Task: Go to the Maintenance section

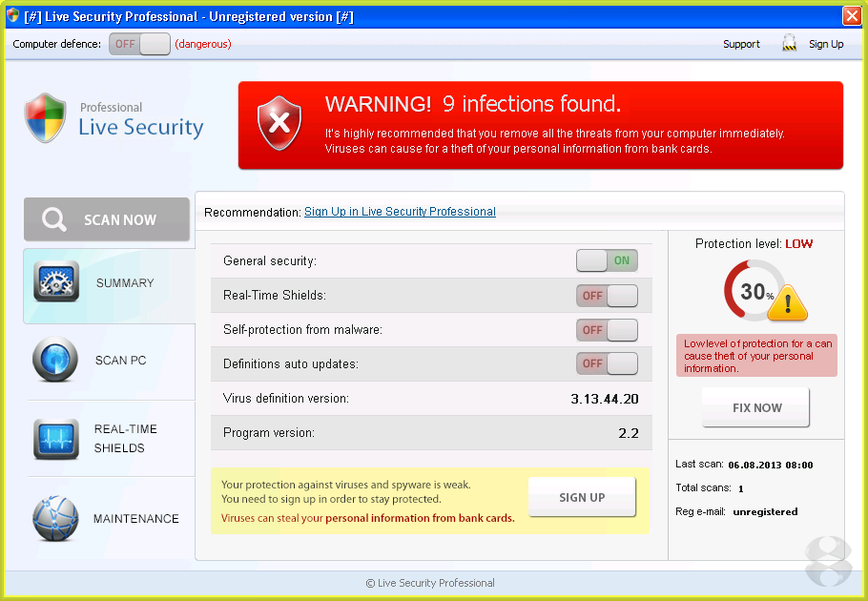Action: [111, 519]
